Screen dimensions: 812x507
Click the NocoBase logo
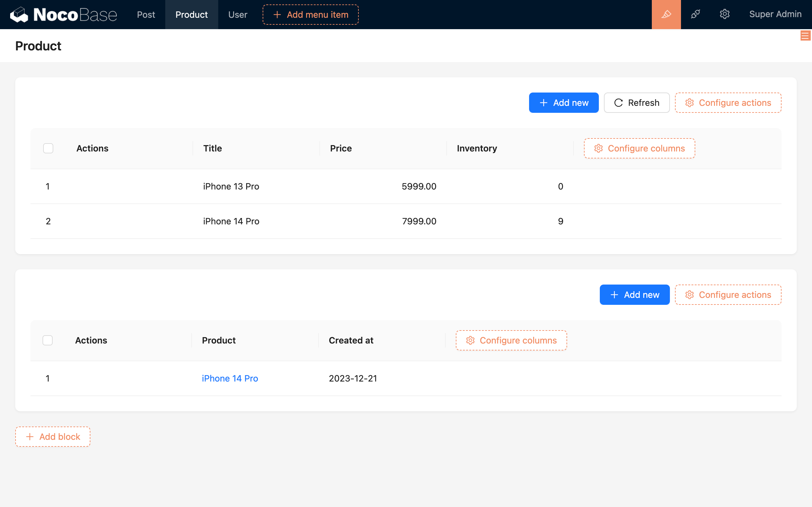[63, 15]
